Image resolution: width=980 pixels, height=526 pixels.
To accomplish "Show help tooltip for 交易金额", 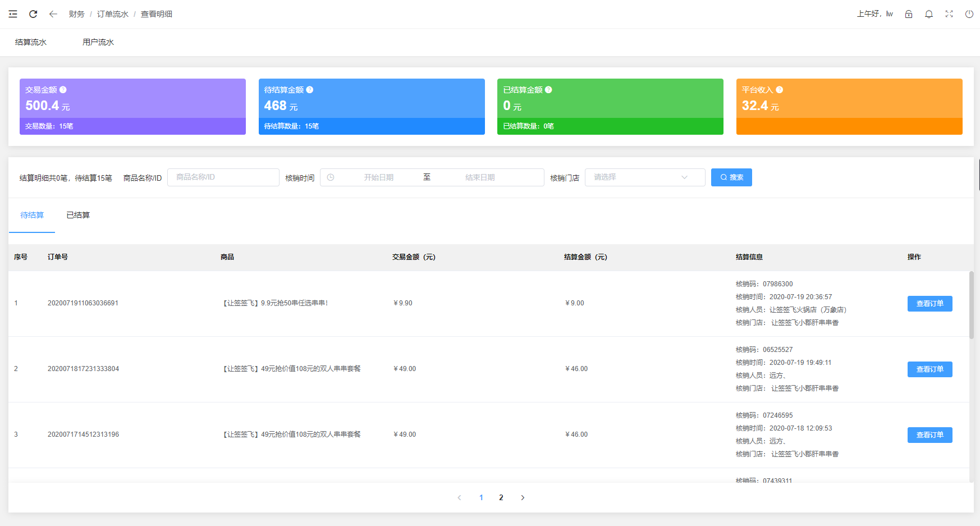I will (63, 90).
